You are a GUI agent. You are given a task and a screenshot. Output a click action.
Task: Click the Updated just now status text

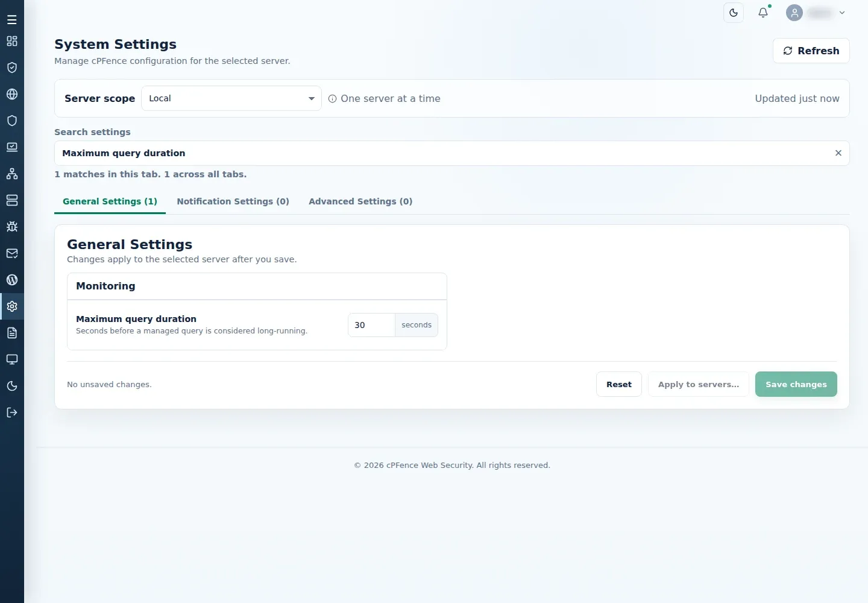[797, 98]
